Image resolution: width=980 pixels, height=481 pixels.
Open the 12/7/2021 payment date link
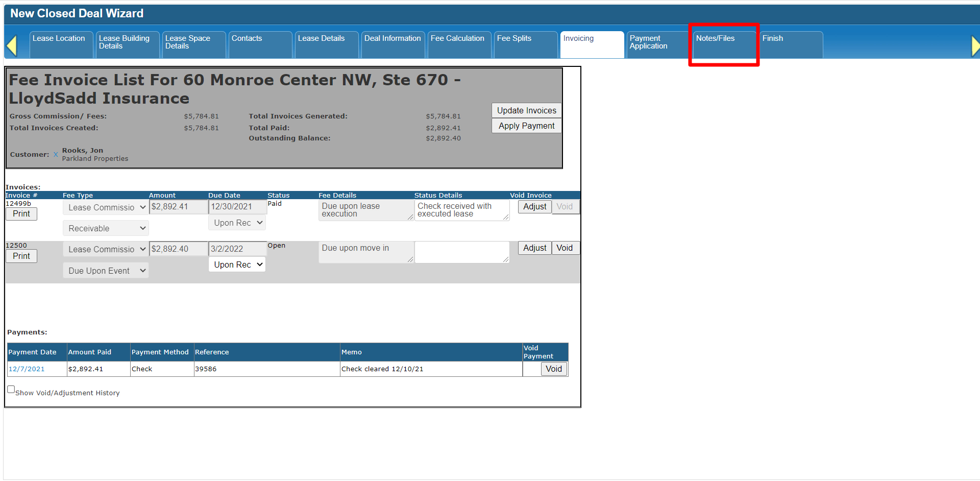pyautogui.click(x=27, y=369)
